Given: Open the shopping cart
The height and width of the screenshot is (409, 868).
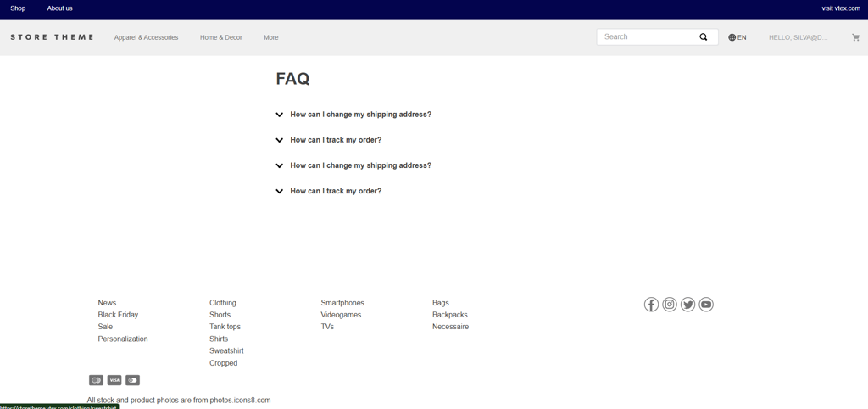Looking at the screenshot, I should tap(855, 37).
